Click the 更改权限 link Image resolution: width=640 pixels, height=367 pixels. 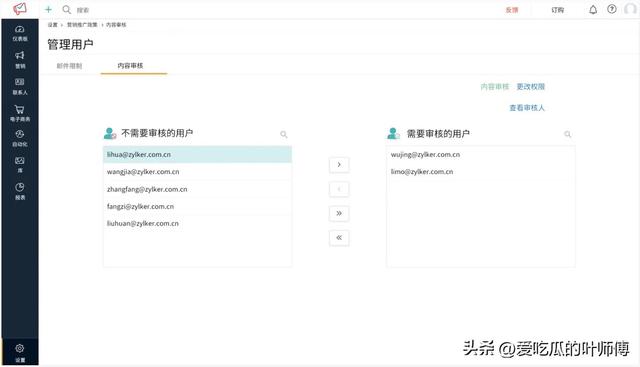point(531,87)
